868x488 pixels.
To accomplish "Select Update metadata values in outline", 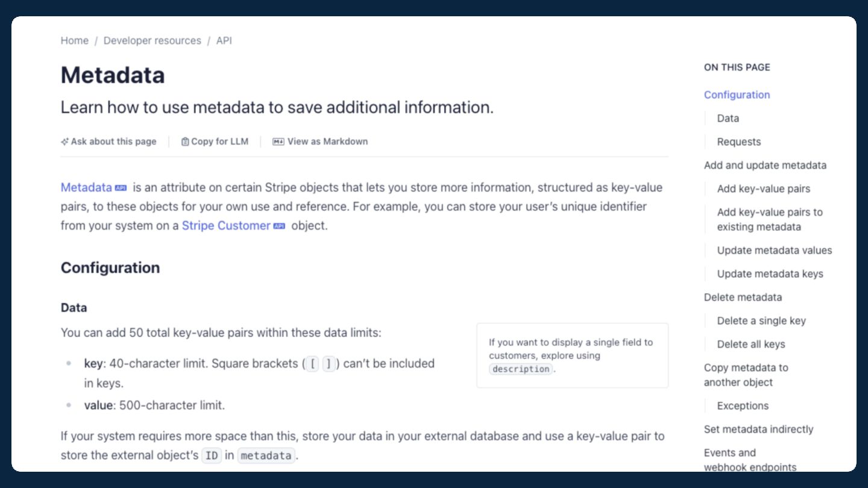I will (774, 250).
